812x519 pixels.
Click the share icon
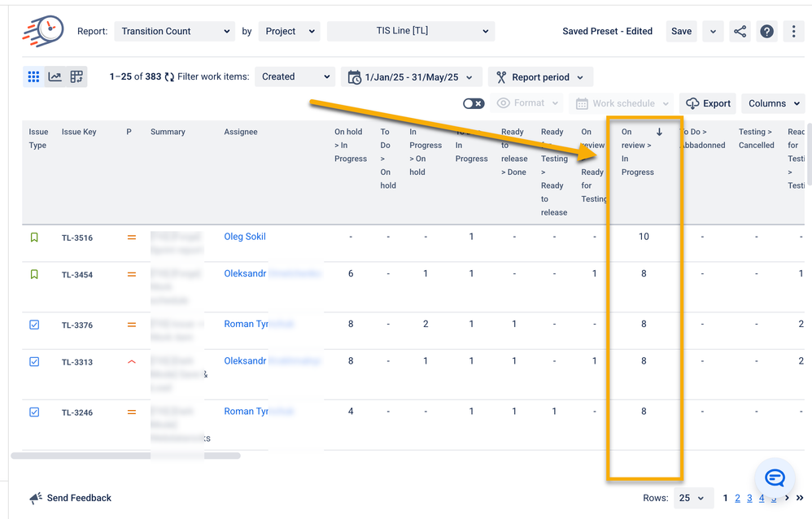coord(740,31)
